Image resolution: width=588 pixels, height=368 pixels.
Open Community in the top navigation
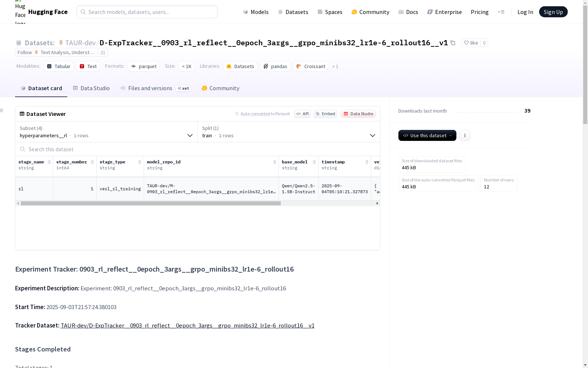(x=370, y=12)
